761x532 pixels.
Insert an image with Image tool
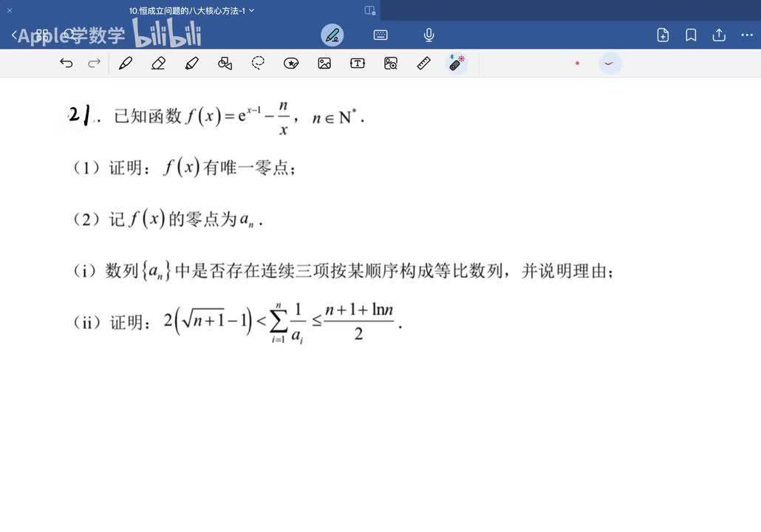pyautogui.click(x=324, y=63)
